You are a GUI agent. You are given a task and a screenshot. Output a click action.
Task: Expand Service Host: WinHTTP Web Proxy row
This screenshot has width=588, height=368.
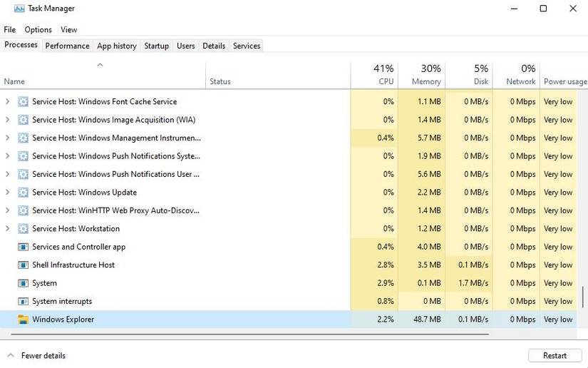click(7, 210)
